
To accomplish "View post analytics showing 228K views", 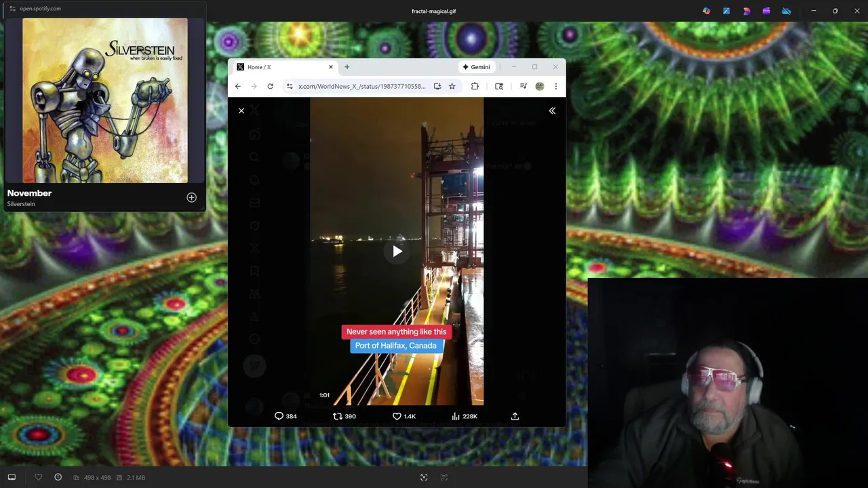I will tap(464, 416).
